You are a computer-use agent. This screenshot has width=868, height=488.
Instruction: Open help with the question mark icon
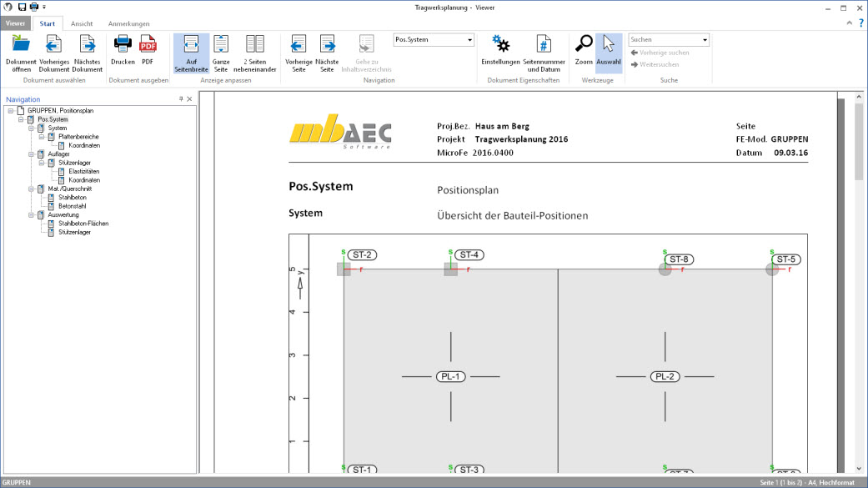click(860, 23)
